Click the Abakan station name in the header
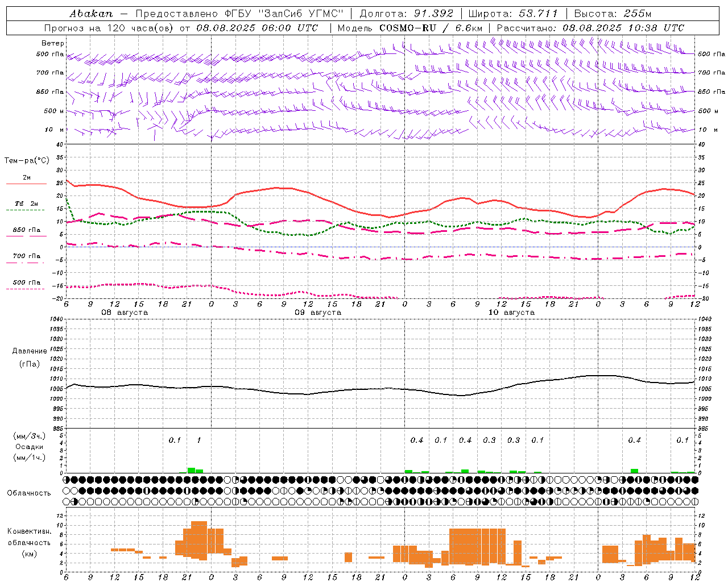Image resolution: width=728 pixels, height=582 pixels. [x=92, y=14]
